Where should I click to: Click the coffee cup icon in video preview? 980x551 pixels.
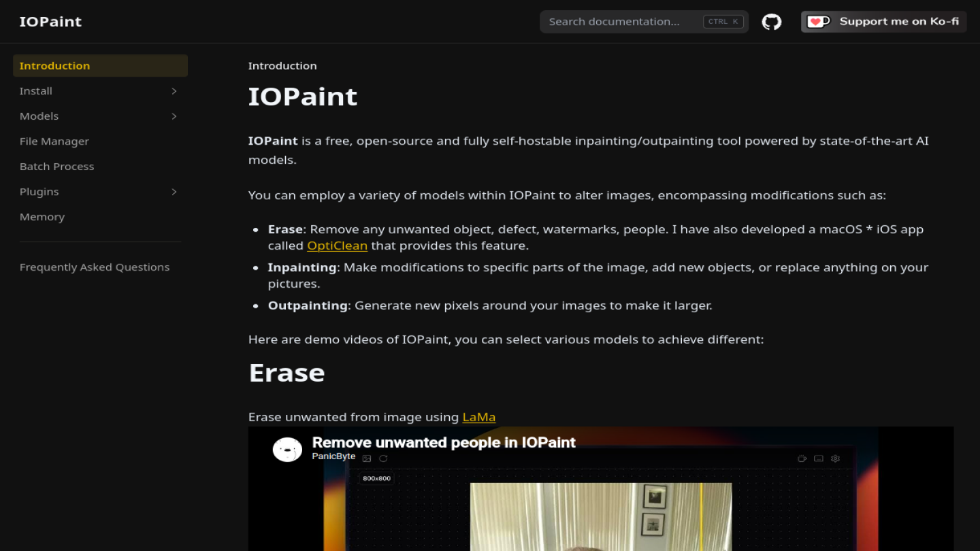802,458
